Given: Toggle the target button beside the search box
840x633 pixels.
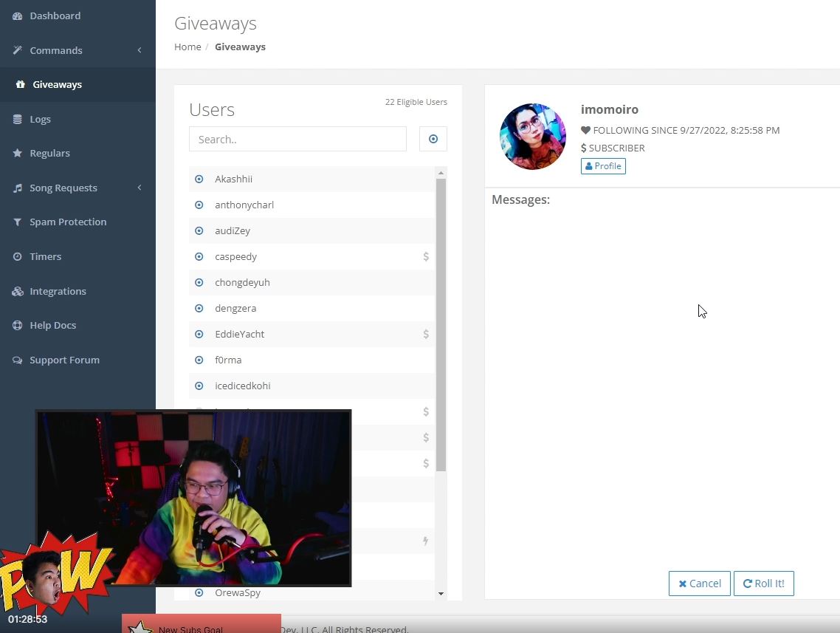Looking at the screenshot, I should click(433, 139).
